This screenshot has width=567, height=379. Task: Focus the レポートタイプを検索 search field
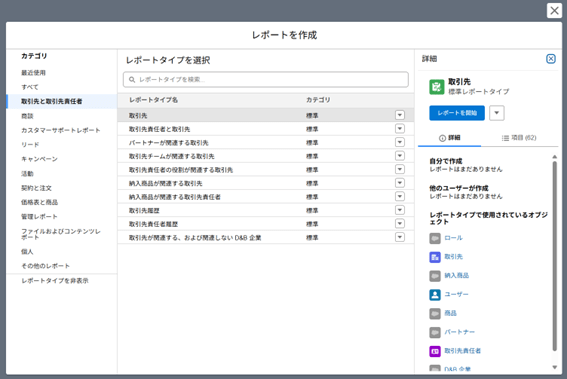coord(266,80)
